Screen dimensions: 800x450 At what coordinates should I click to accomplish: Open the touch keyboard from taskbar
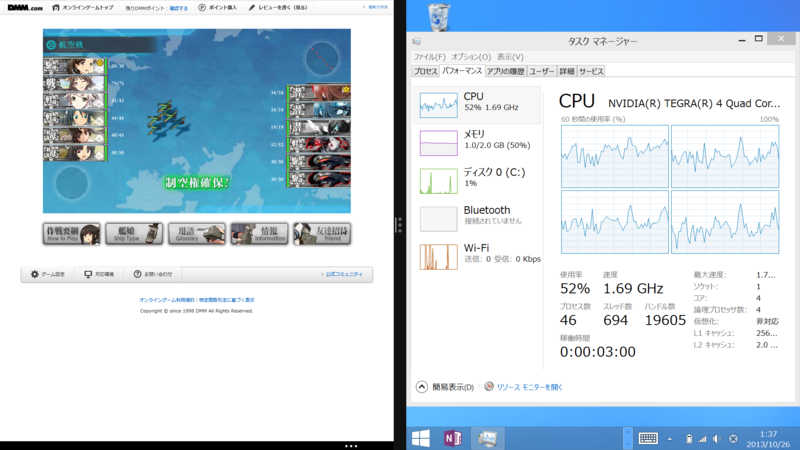[648, 438]
